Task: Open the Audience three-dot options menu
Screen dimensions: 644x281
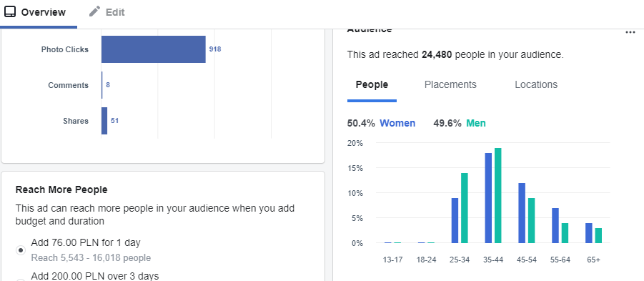Action: [630, 32]
